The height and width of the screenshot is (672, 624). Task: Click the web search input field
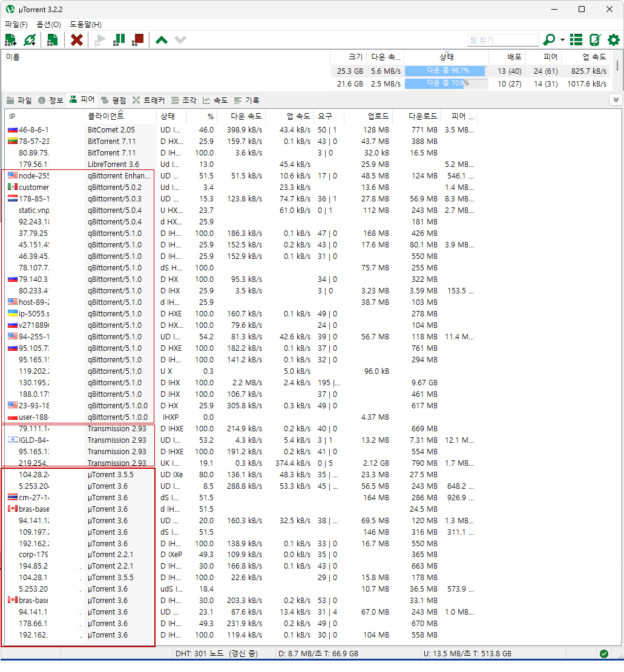[x=502, y=40]
